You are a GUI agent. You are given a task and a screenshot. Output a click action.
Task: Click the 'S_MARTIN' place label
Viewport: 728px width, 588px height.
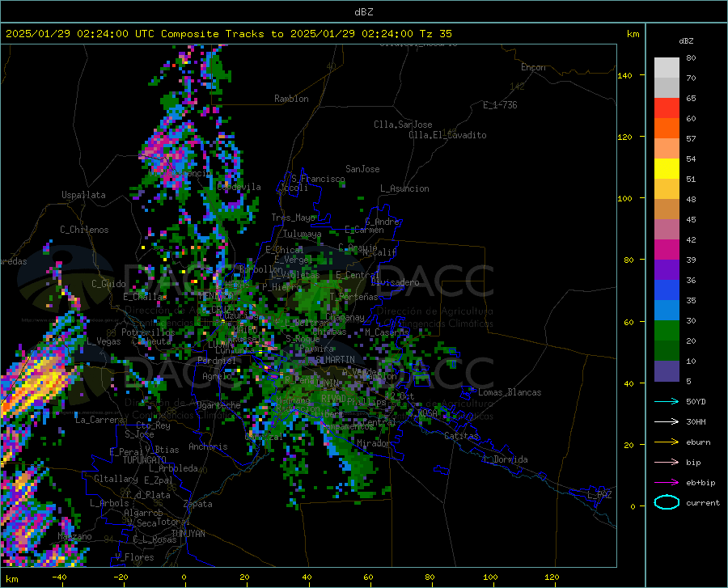[335, 360]
